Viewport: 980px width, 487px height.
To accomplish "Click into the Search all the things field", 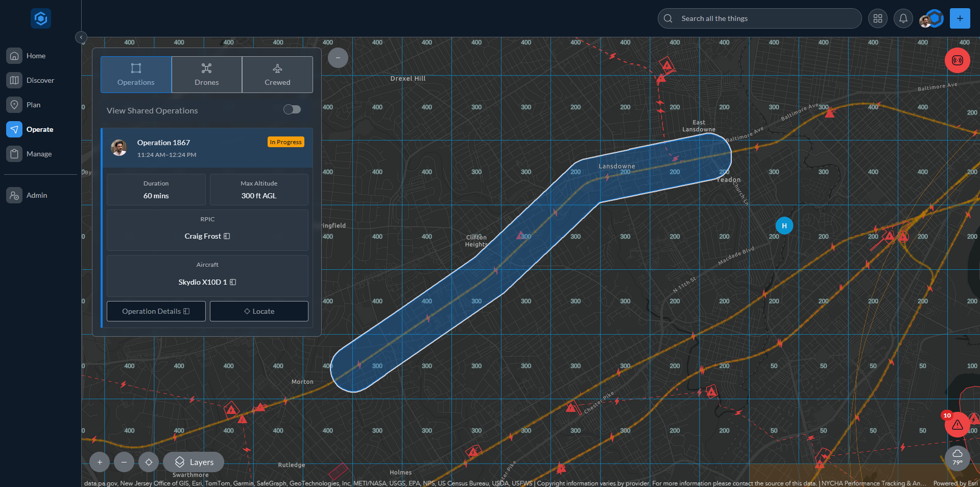I will pos(759,18).
